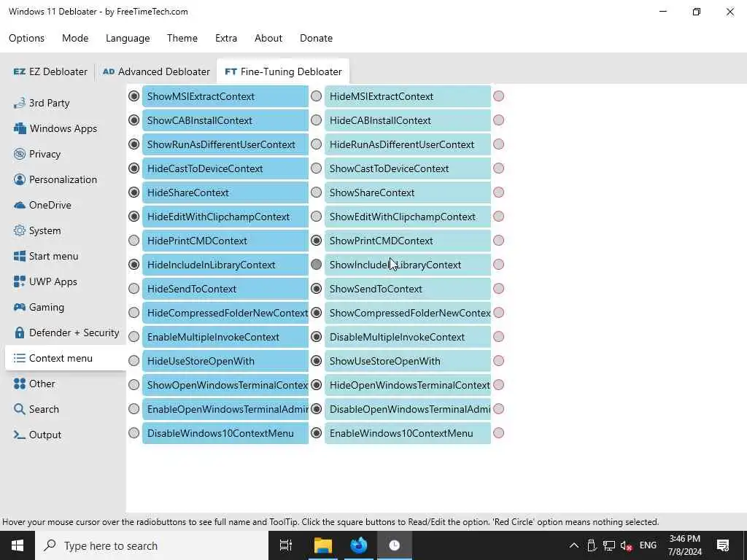Open the Extra menu
The image size is (747, 560).
(x=226, y=38)
